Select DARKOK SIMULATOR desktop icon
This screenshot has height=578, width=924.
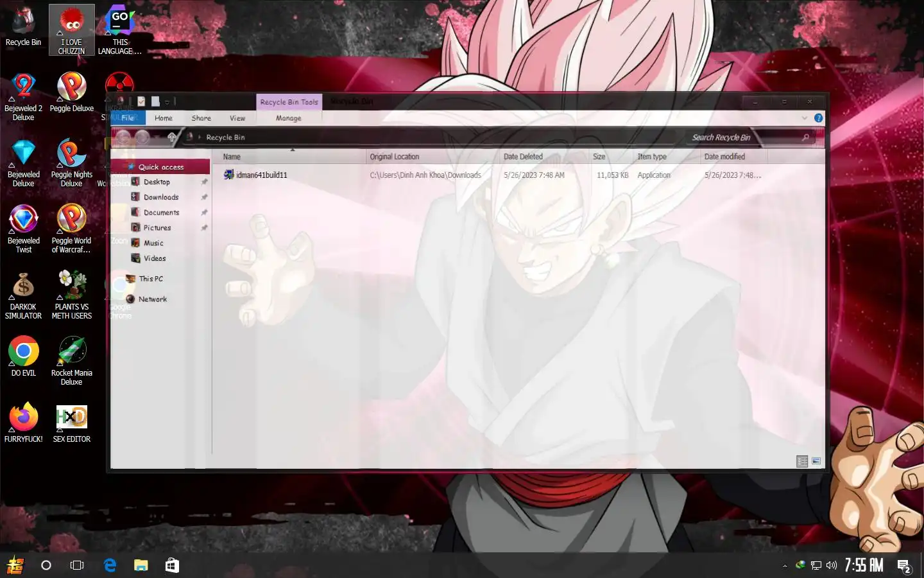pos(23,295)
